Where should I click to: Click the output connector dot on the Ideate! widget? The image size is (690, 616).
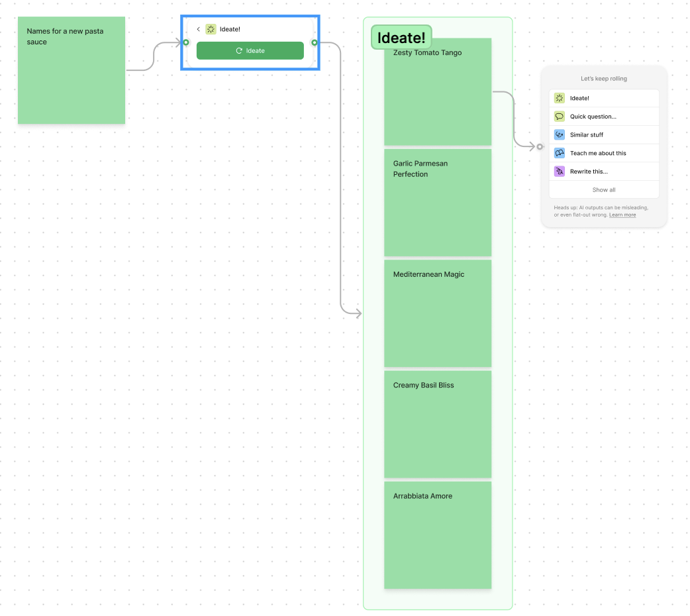tap(315, 43)
